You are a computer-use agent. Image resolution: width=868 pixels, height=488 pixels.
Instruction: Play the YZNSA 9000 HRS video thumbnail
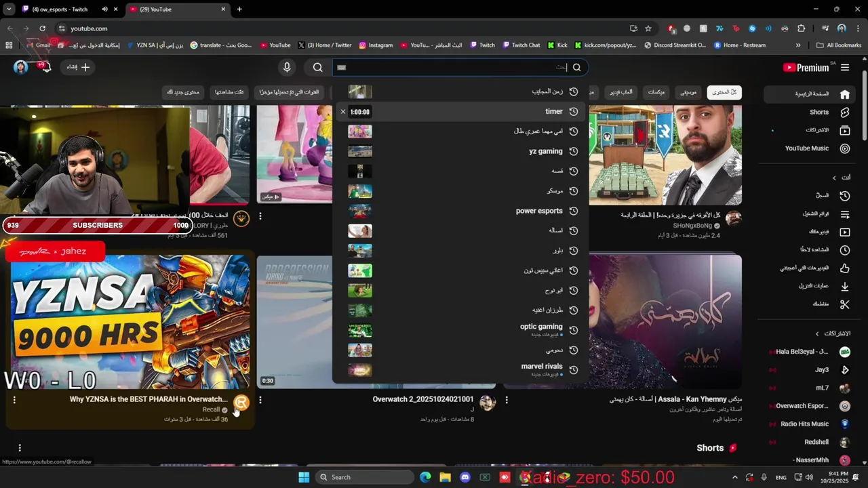[x=130, y=322]
